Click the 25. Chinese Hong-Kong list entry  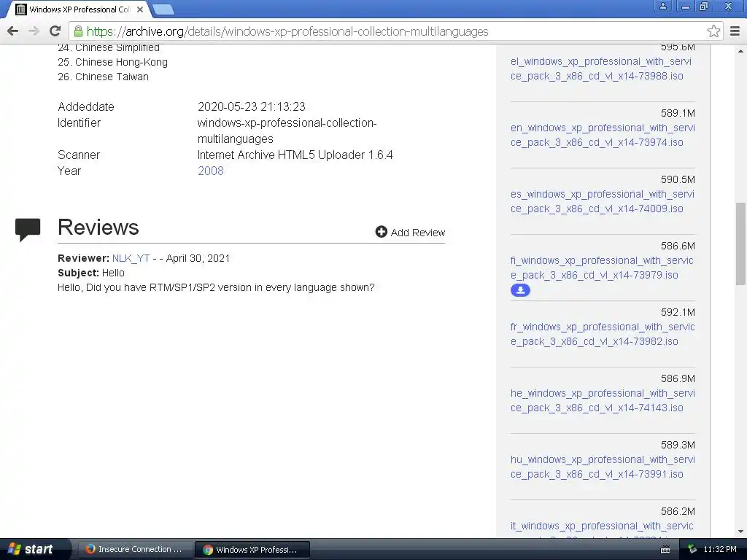[x=112, y=62]
